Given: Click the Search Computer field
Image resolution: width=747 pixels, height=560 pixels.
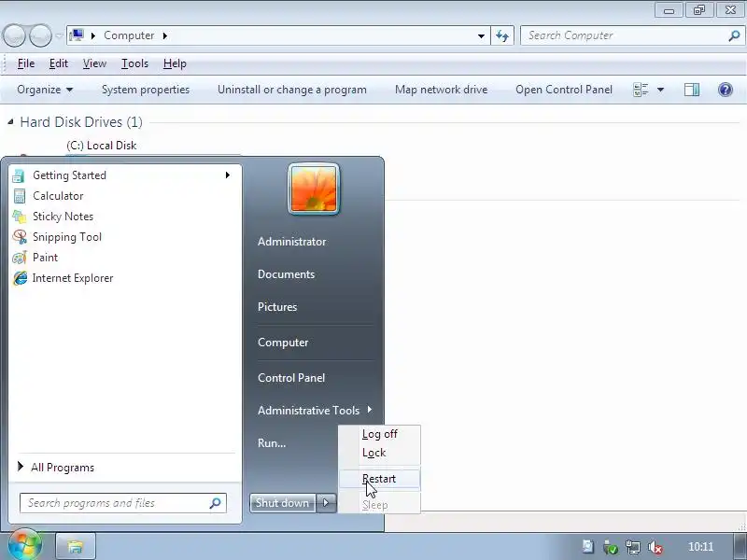Looking at the screenshot, I should (633, 35).
